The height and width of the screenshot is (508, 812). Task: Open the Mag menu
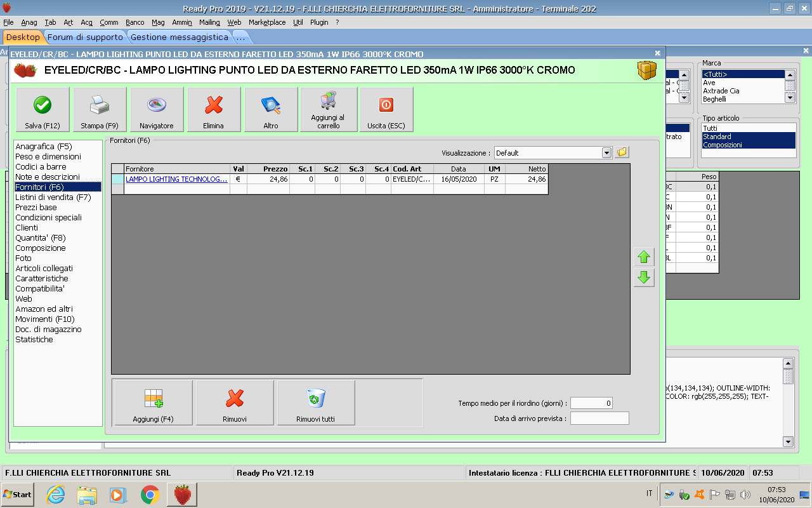pos(158,22)
